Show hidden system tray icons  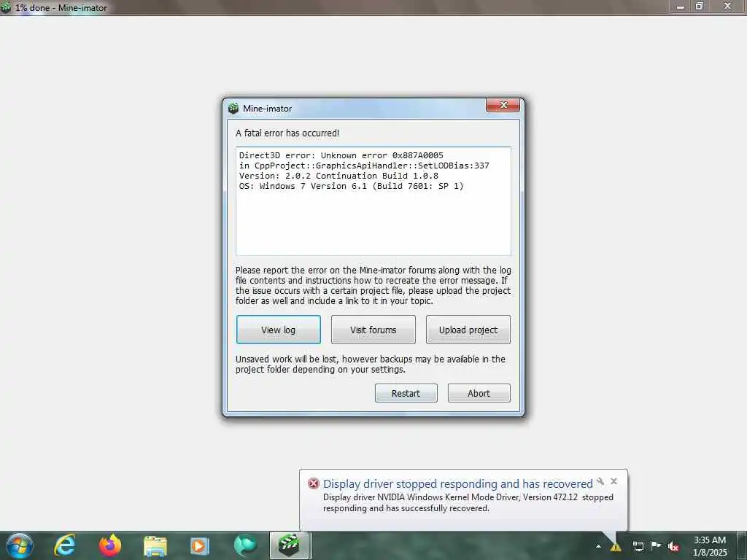pyautogui.click(x=598, y=546)
